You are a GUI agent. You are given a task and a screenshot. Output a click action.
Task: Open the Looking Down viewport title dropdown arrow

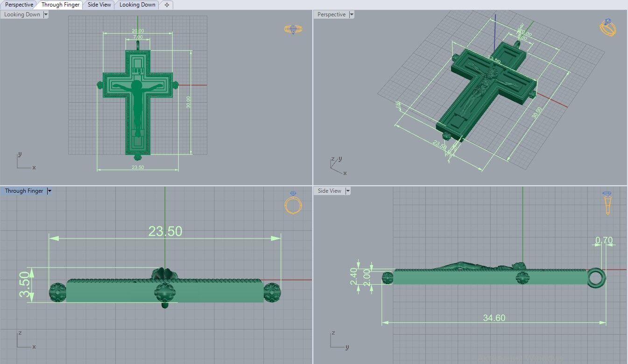pos(46,14)
